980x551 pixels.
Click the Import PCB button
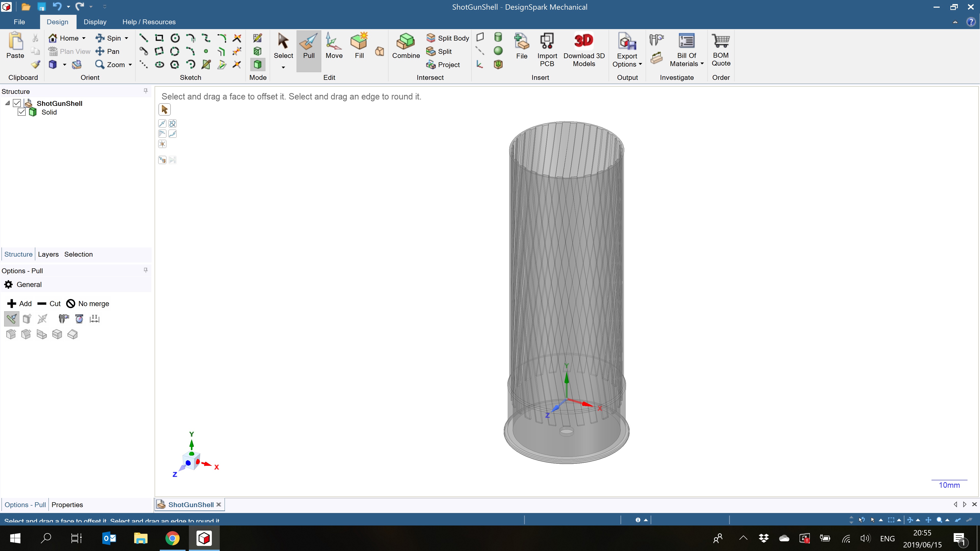pyautogui.click(x=547, y=50)
